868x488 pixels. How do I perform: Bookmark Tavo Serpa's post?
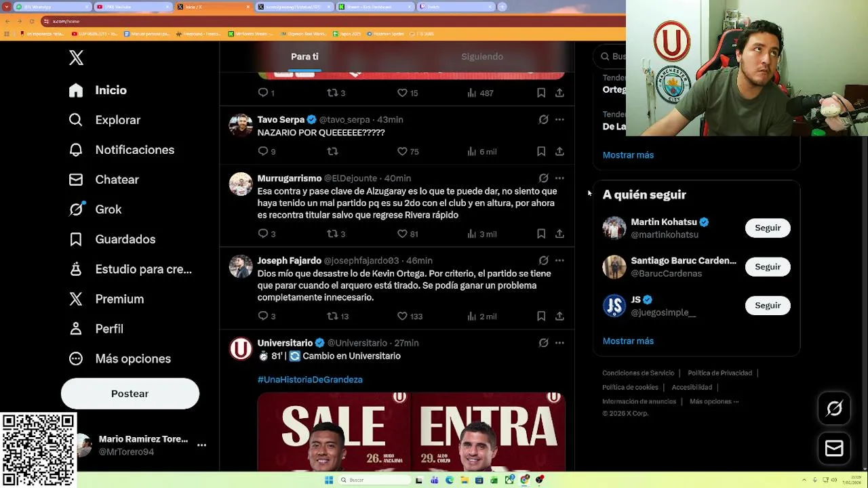pyautogui.click(x=541, y=151)
